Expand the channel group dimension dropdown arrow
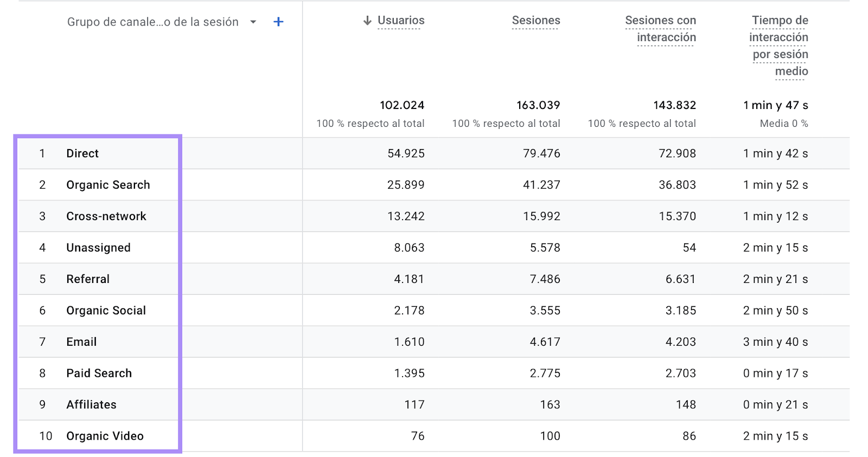Viewport: 868px width, 457px height. tap(252, 22)
